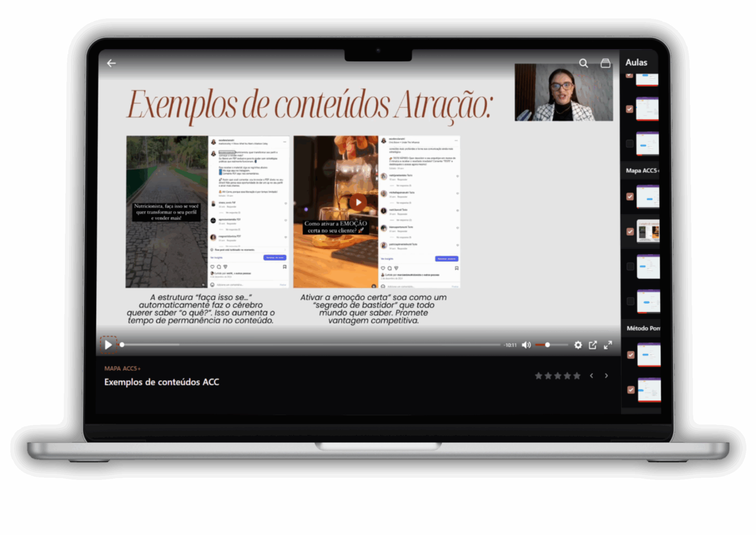Rate the lesson five stars
756x535 pixels.
577,376
